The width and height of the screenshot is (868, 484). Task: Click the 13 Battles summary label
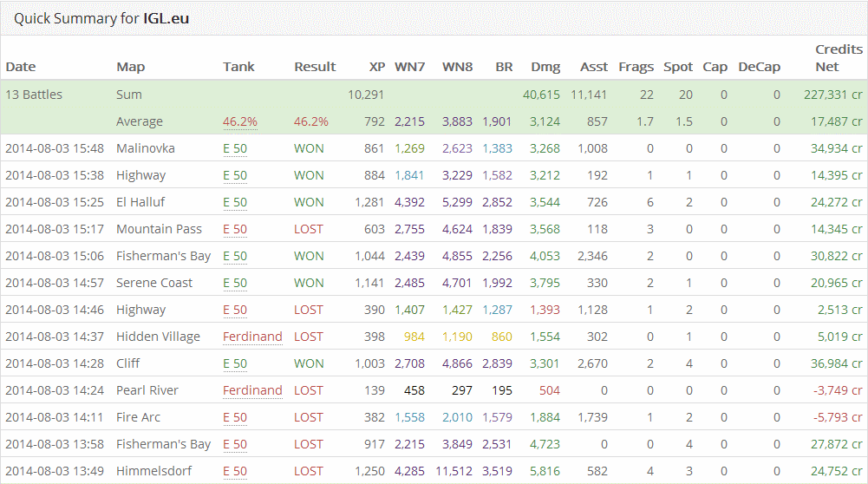coord(34,95)
